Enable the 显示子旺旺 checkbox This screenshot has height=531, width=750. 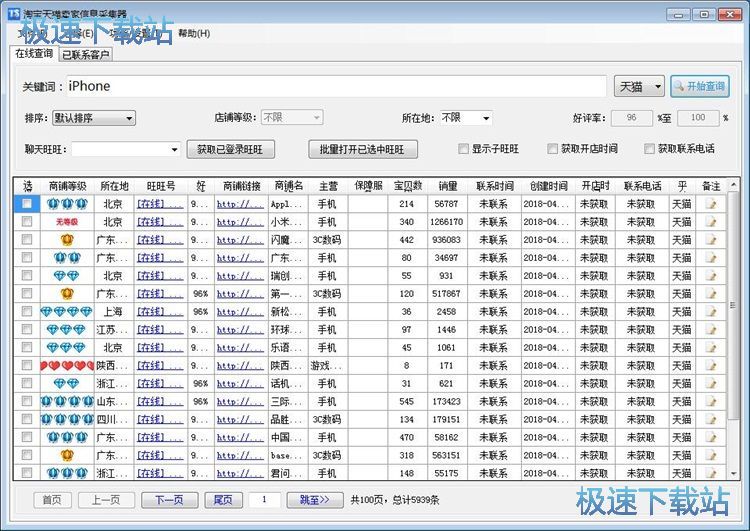pos(464,149)
